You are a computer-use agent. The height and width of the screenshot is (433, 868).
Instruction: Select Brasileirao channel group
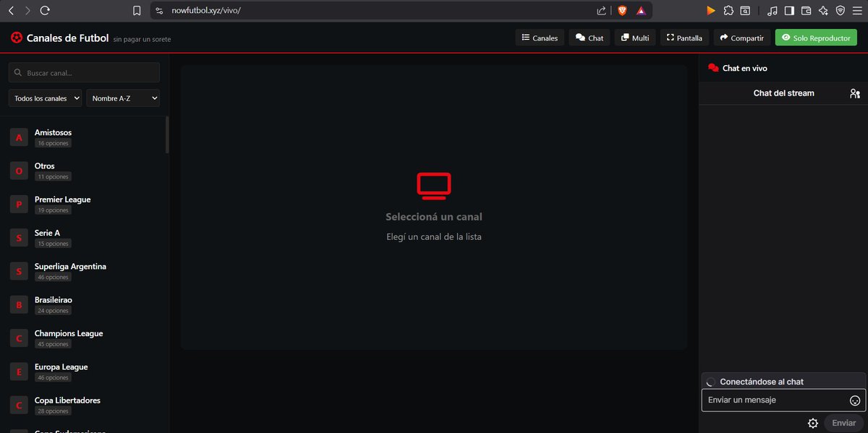[83, 305]
